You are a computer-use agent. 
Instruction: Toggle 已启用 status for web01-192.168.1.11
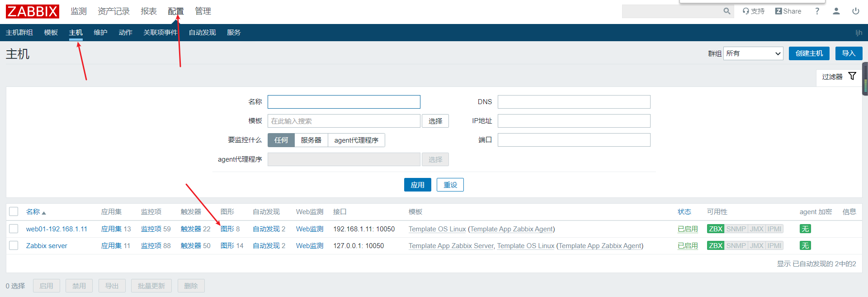688,229
